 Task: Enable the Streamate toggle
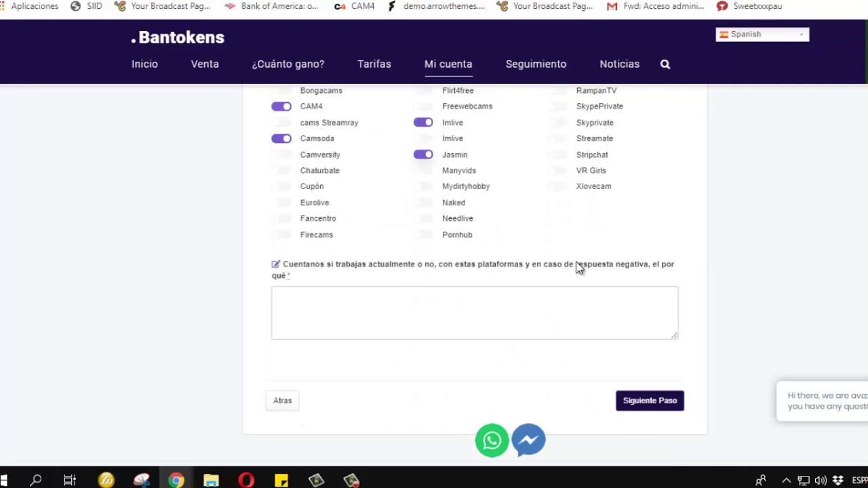(558, 138)
